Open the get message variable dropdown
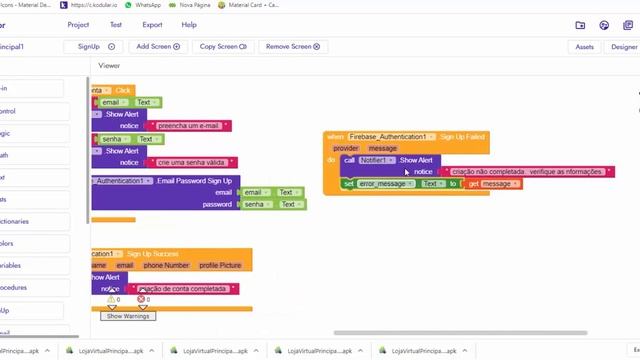The image size is (640, 360). coord(516,184)
